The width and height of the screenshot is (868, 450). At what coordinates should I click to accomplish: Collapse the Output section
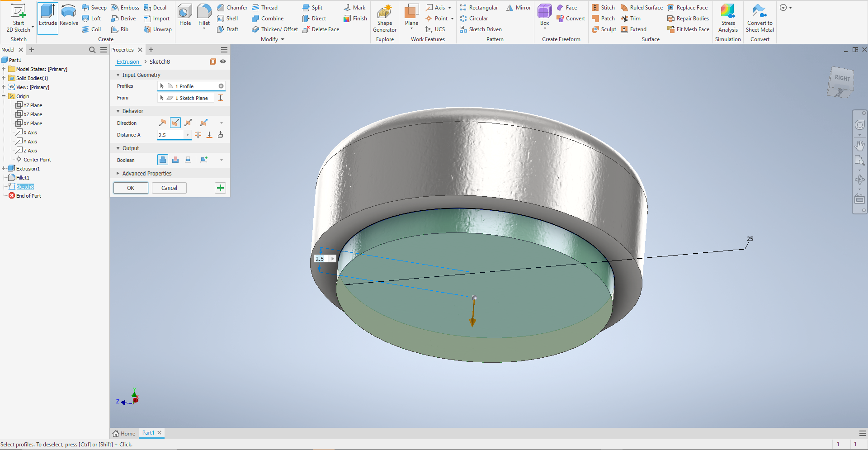tap(118, 148)
